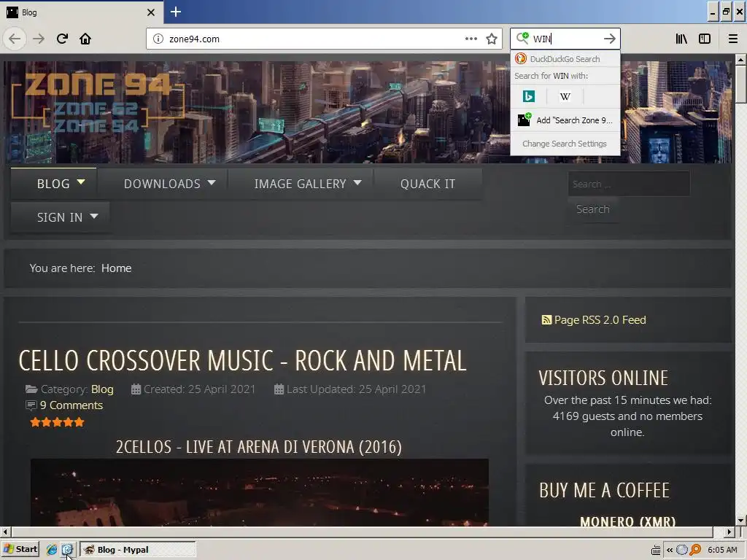The image size is (747, 560).
Task: Click the site Search button
Action: (x=592, y=209)
